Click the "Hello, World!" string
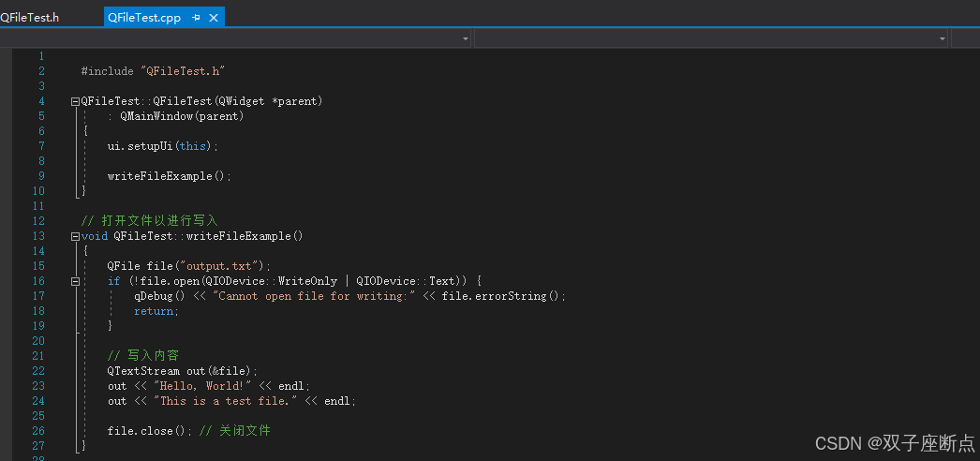The width and height of the screenshot is (980, 461). click(x=202, y=386)
